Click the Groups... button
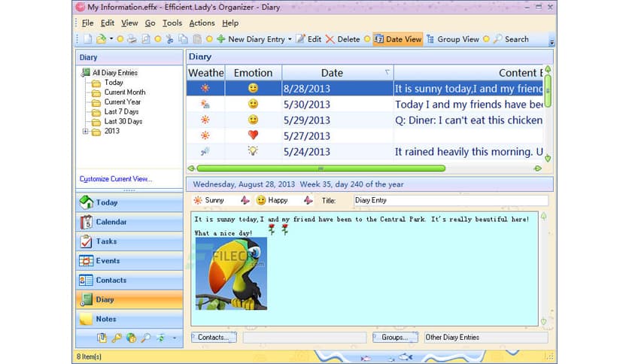 (x=395, y=337)
